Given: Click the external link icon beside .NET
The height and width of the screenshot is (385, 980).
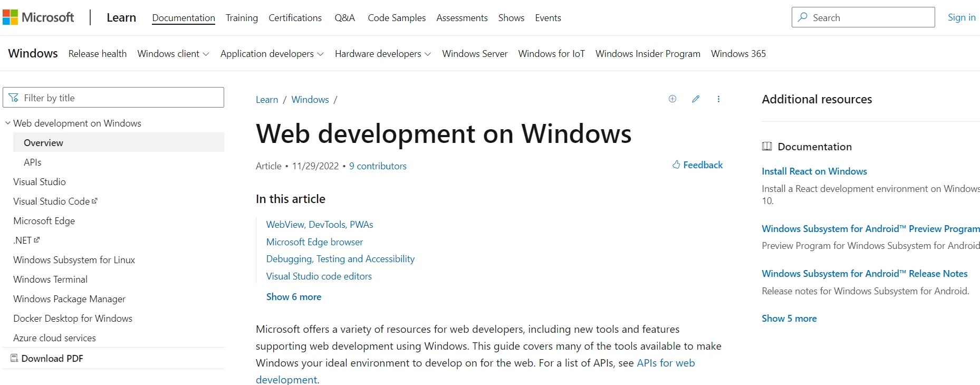Looking at the screenshot, I should pyautogui.click(x=36, y=239).
